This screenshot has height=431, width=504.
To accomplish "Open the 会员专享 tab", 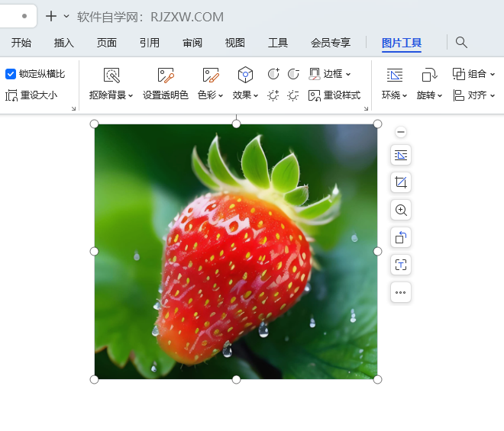I will click(x=331, y=43).
